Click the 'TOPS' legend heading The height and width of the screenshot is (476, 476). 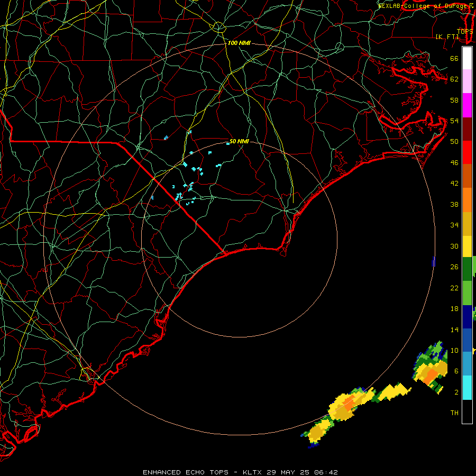click(x=465, y=31)
